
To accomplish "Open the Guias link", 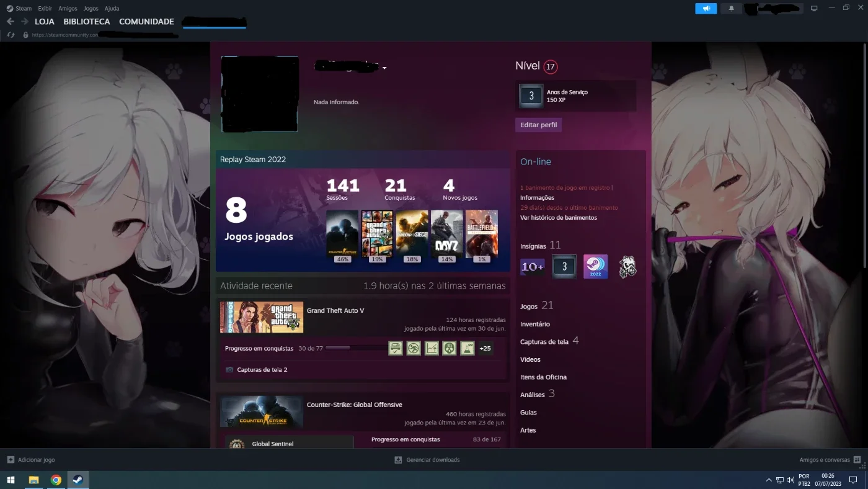I will [x=528, y=413].
